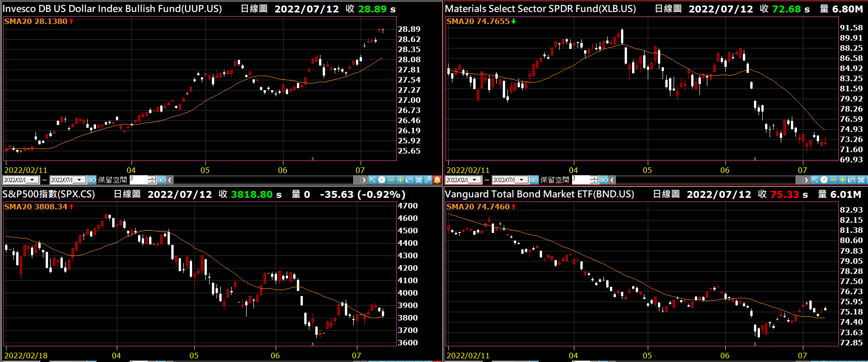Click the red alert bell in UUP toolbar
This screenshot has width=868, height=362.
(437, 180)
